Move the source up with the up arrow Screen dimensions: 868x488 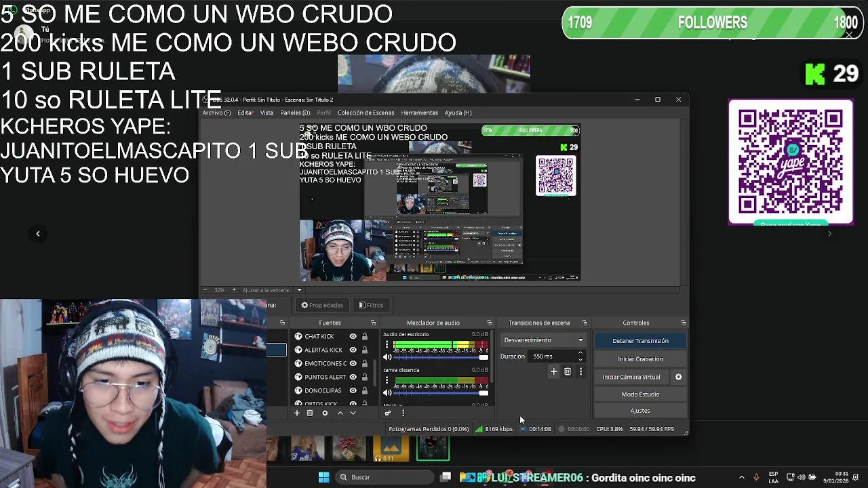pos(340,413)
